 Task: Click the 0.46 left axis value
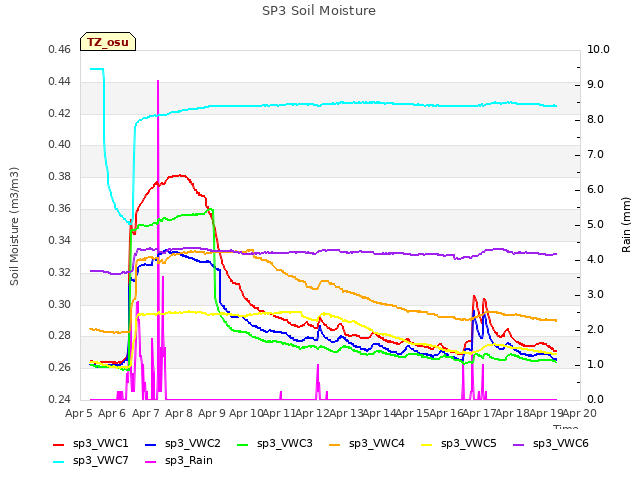(x=60, y=50)
